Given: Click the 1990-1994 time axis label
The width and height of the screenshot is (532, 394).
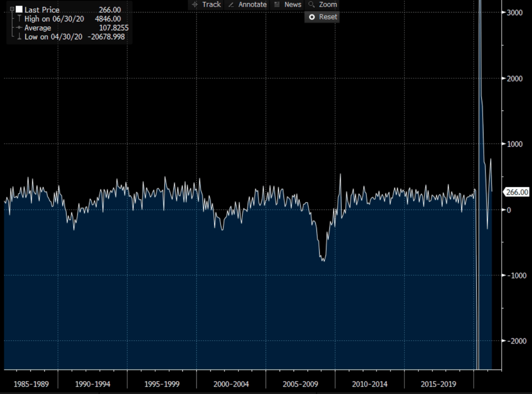Looking at the screenshot, I should (93, 384).
